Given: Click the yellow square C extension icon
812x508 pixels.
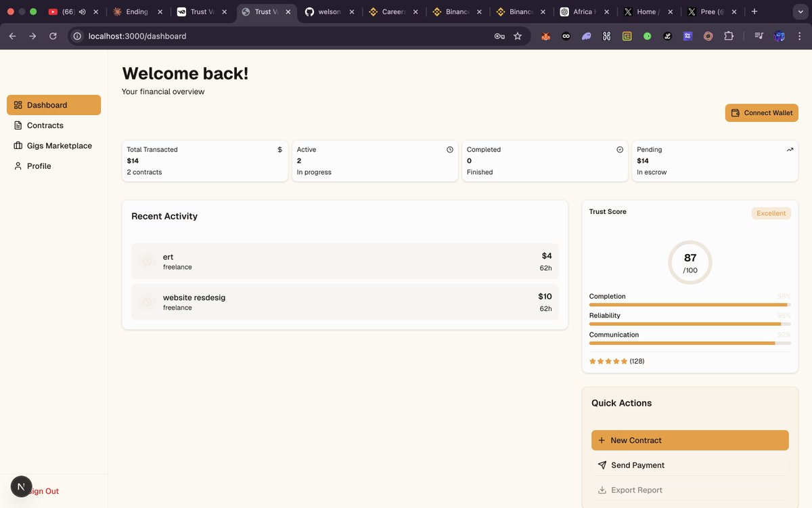Looking at the screenshot, I should tap(627, 37).
